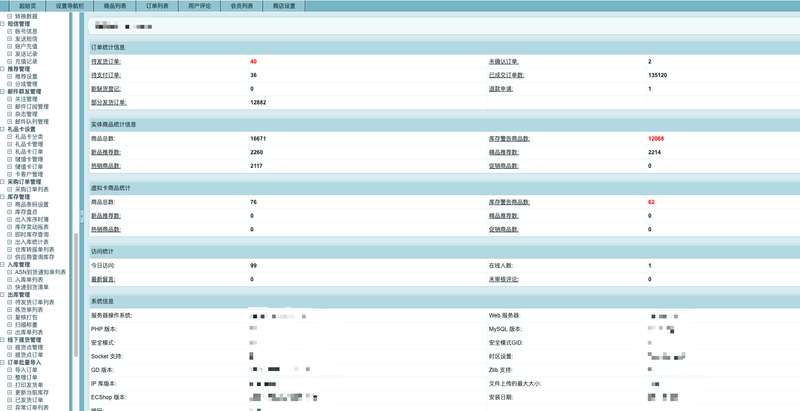This screenshot has height=411, width=800.
Task: Open the 待发货订单 link
Action: [x=106, y=61]
